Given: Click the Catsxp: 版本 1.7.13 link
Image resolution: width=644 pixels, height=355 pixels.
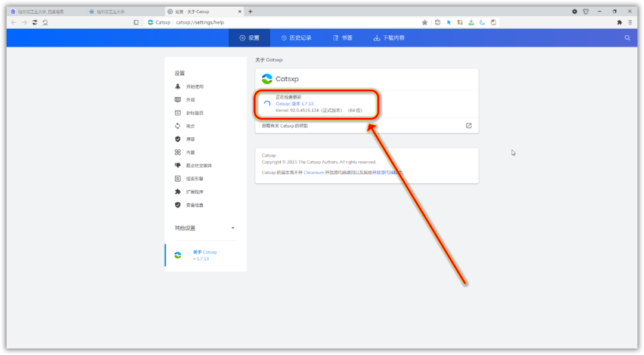Looking at the screenshot, I should [295, 104].
